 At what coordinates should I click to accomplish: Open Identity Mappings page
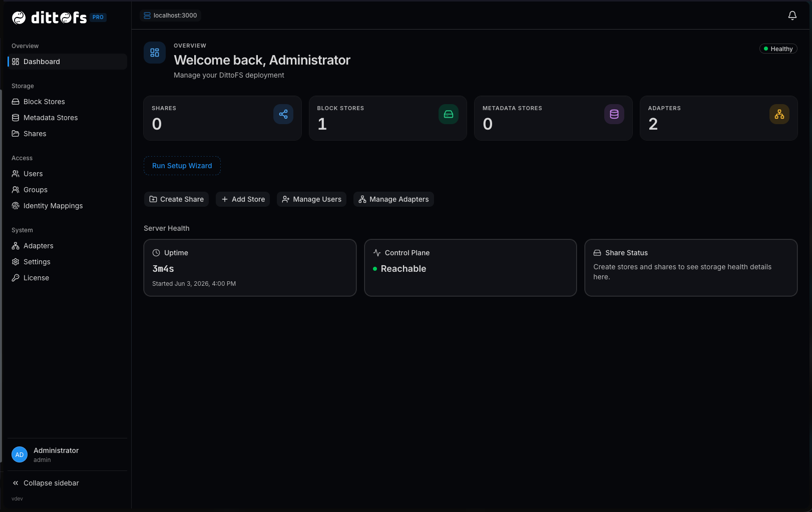[68, 206]
